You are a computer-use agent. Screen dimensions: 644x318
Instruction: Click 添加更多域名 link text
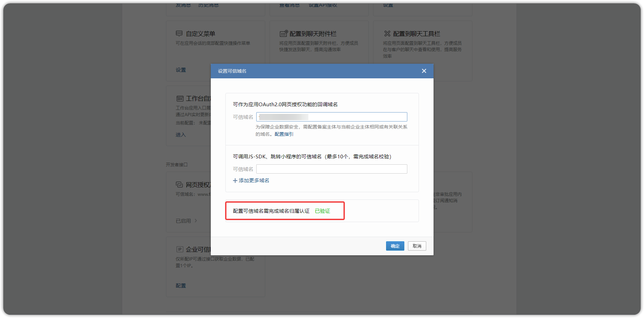coord(254,181)
